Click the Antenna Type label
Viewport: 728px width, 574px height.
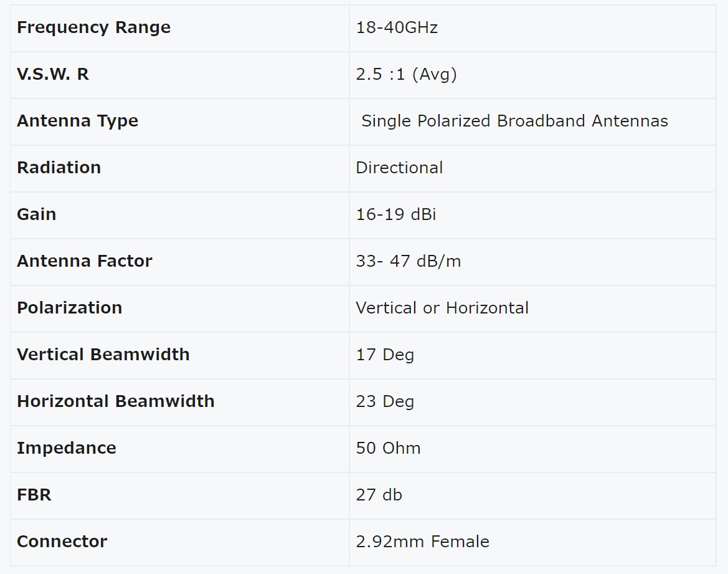click(x=78, y=121)
